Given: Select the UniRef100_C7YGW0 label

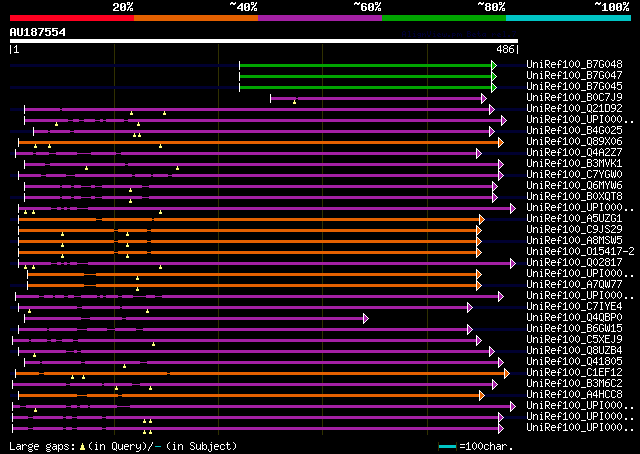Looking at the screenshot, I should (574, 174).
